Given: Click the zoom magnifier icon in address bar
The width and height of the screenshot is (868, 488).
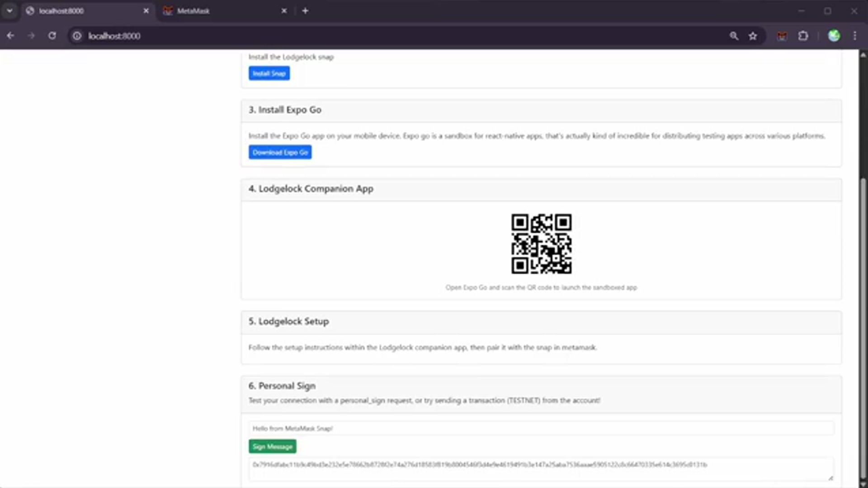Looking at the screenshot, I should 734,36.
